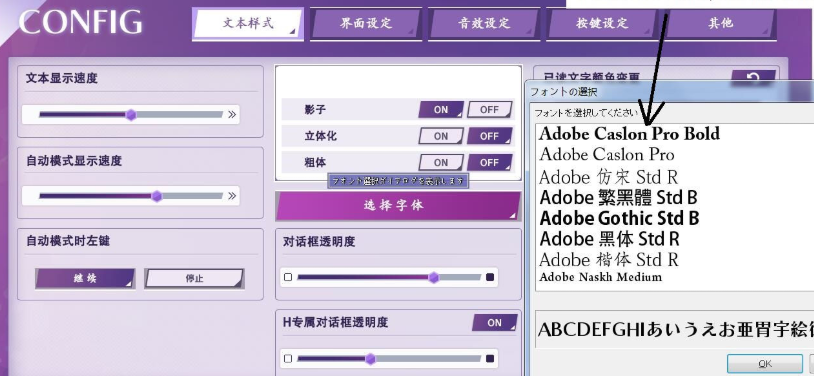Viewport: 814px width, 376px height.
Task: Confirm font dialog with OK button
Action: point(765,364)
